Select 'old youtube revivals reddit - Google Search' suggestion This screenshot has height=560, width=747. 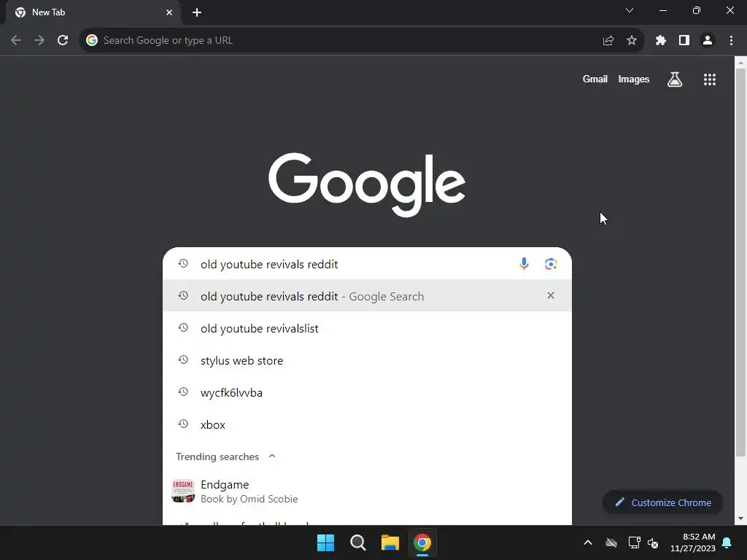pos(367,296)
